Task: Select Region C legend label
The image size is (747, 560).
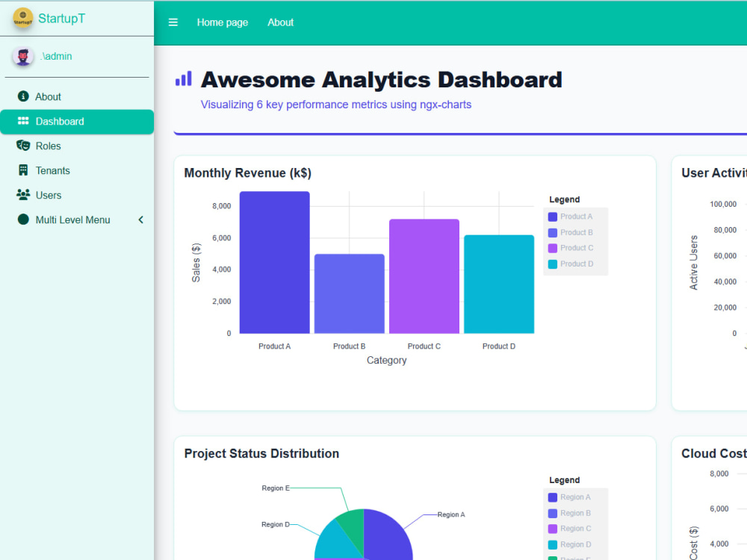Action: (x=576, y=529)
